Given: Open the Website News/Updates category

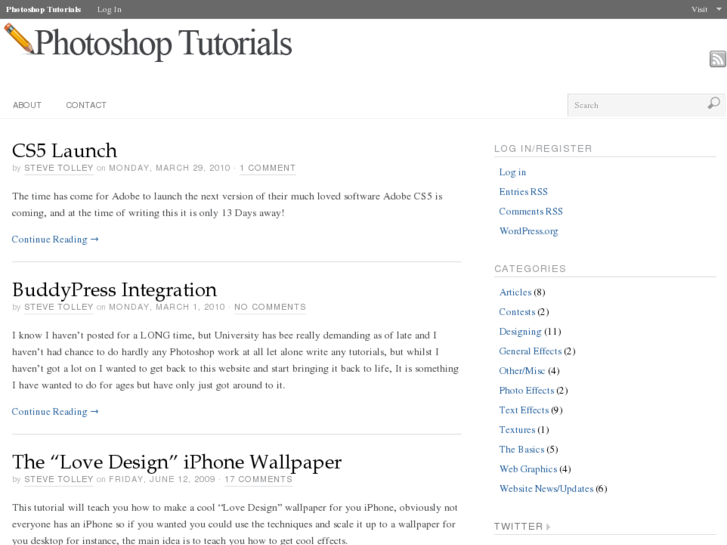Looking at the screenshot, I should tap(546, 488).
